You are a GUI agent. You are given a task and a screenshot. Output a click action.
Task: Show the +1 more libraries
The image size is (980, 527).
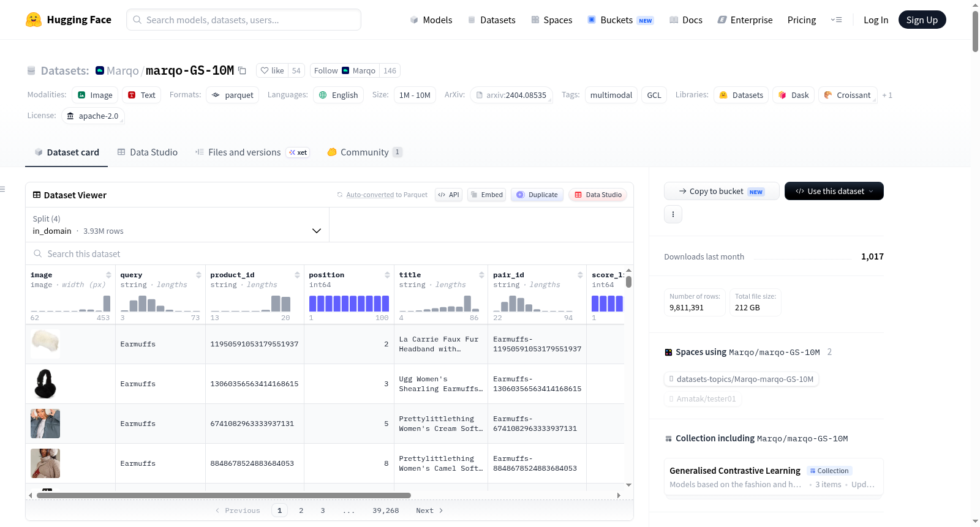(x=887, y=95)
